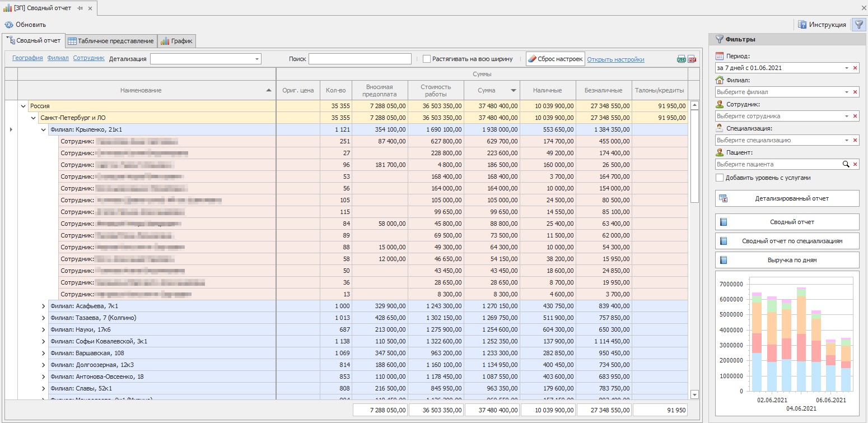Expand Филиал: Асафьева, 7к1 row
Screen dimensions: 868x423
click(x=43, y=306)
